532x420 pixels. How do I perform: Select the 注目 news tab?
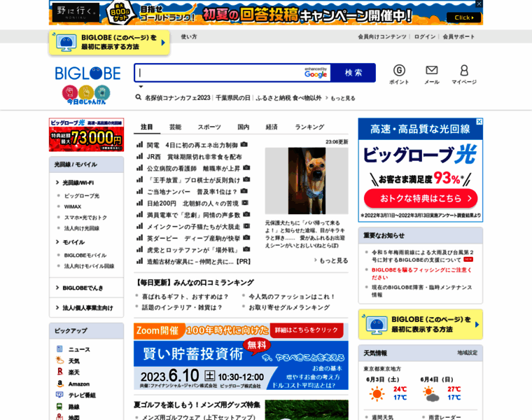point(146,127)
